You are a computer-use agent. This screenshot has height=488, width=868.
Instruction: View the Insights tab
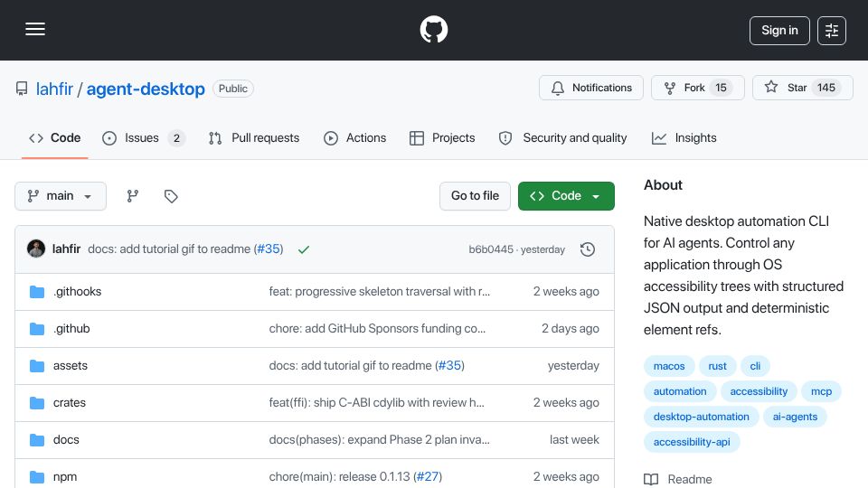click(684, 137)
